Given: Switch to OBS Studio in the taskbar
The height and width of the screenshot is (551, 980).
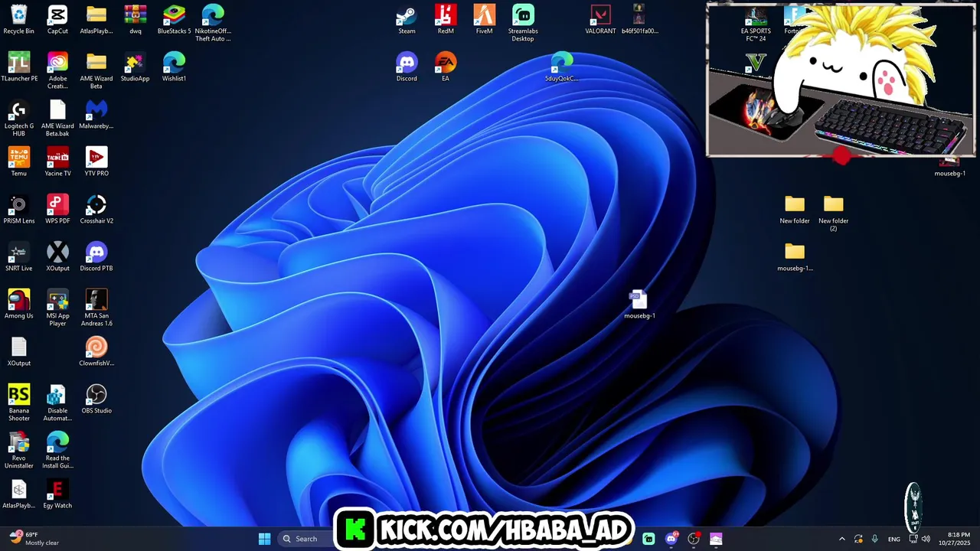Looking at the screenshot, I should tap(694, 539).
